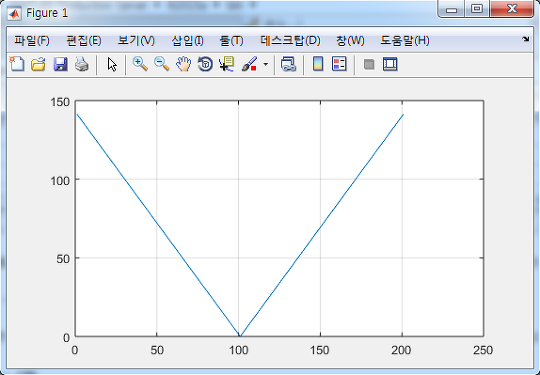
Task: Click the Link Plot icon
Action: click(288, 64)
